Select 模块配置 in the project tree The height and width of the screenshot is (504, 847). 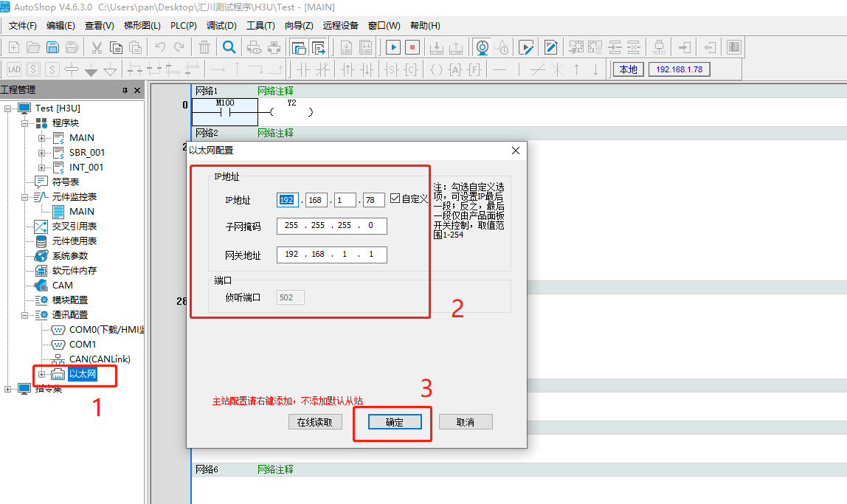click(69, 300)
